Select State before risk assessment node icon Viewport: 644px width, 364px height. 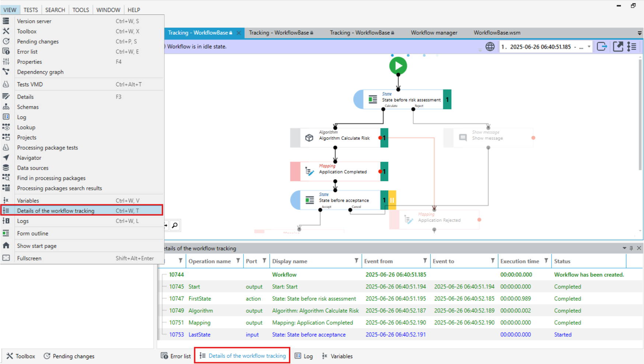click(x=372, y=99)
